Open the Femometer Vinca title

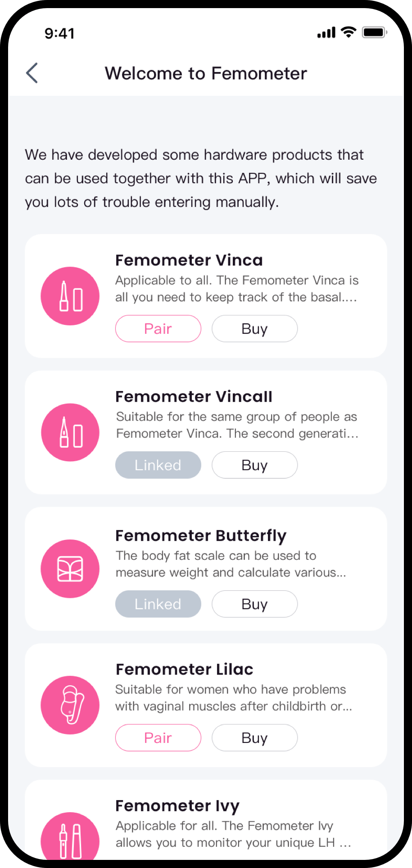[189, 260]
